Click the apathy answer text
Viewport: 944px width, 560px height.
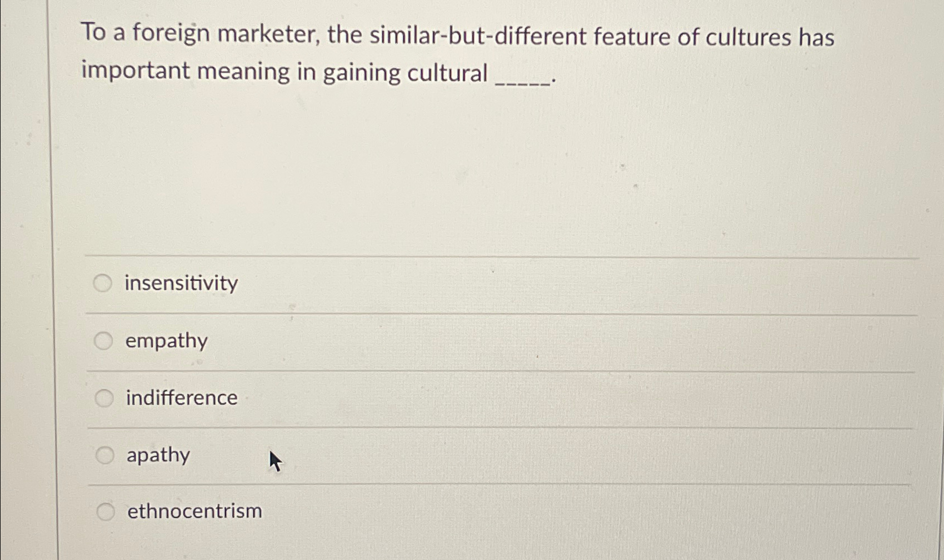pyautogui.click(x=157, y=454)
